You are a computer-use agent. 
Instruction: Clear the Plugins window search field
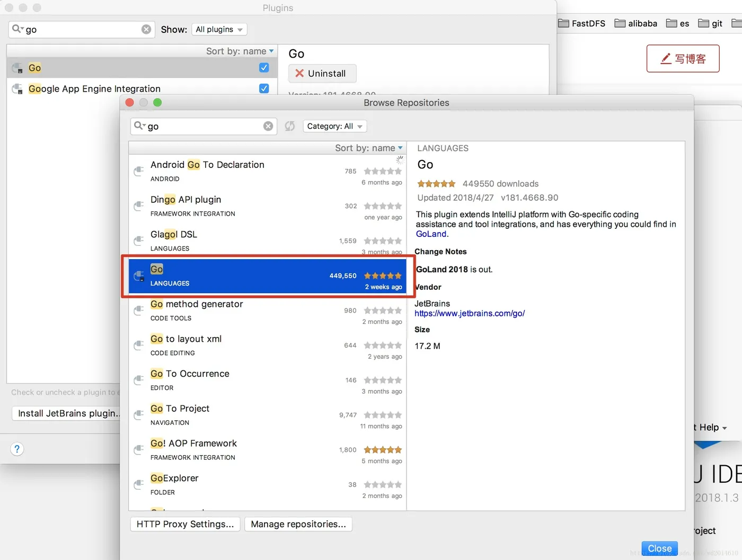[x=146, y=29]
